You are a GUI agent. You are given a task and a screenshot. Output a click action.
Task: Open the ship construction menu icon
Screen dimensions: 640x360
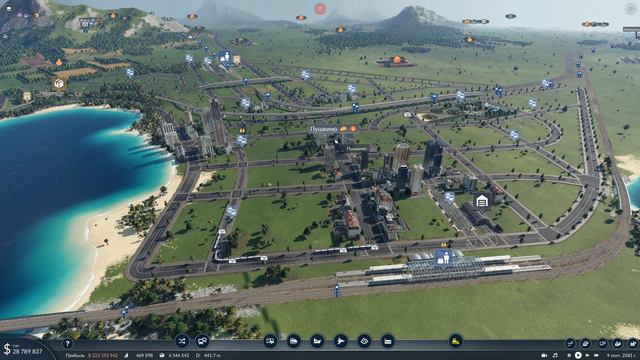(317, 341)
